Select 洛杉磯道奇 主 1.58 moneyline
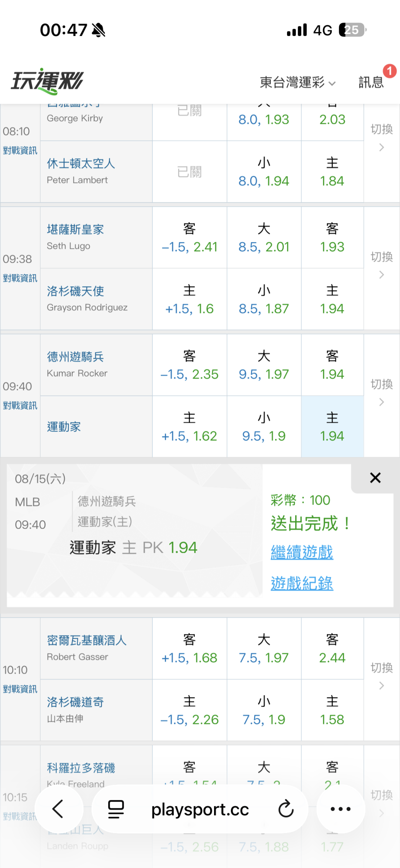The height and width of the screenshot is (868, 400). pyautogui.click(x=332, y=710)
